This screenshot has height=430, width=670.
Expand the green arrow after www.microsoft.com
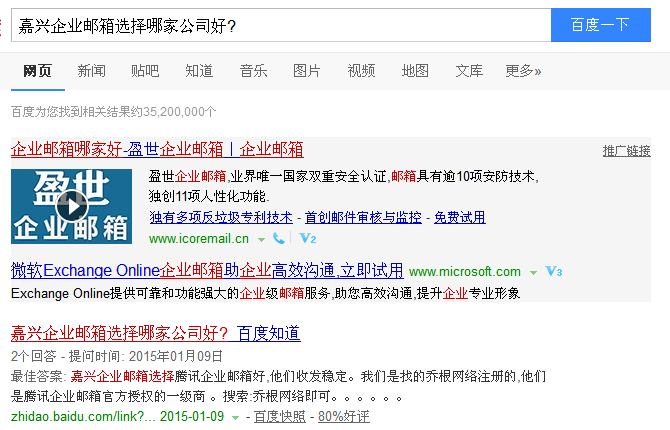(x=533, y=273)
